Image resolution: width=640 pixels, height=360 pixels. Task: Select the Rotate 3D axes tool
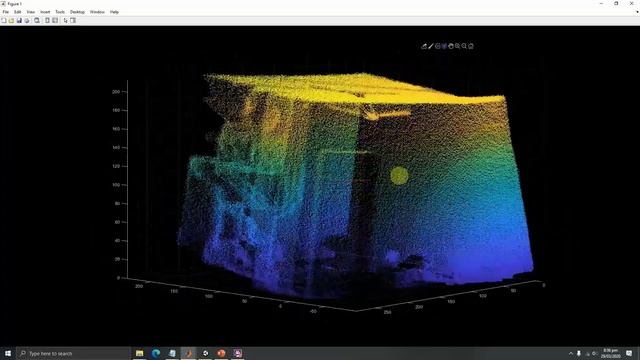coord(444,46)
